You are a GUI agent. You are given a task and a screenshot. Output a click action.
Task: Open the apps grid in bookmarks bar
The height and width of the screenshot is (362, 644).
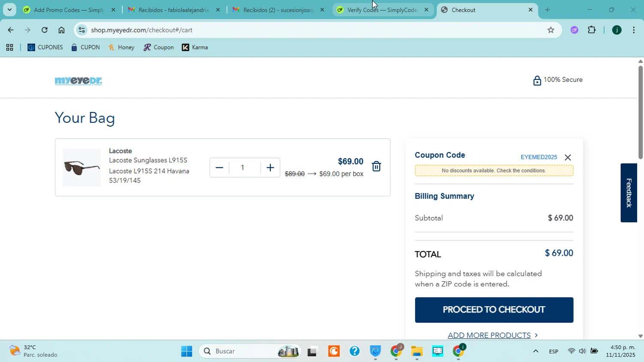(9, 48)
